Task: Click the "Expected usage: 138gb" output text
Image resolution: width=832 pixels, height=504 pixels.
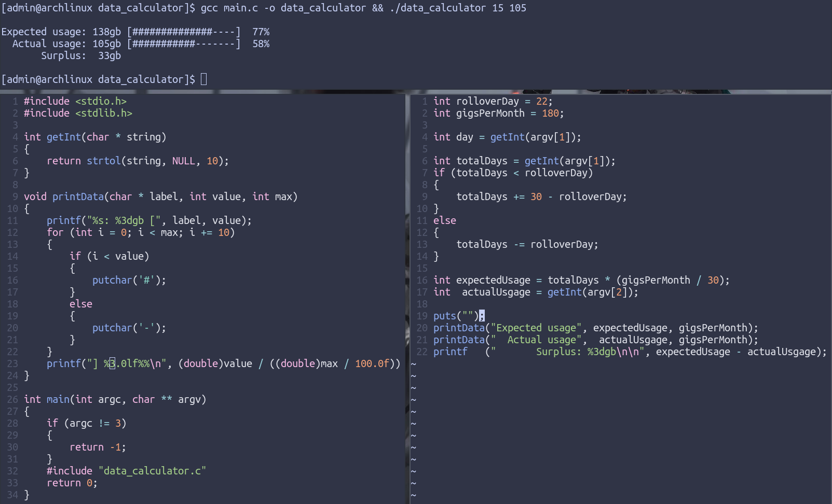Action: (61, 32)
